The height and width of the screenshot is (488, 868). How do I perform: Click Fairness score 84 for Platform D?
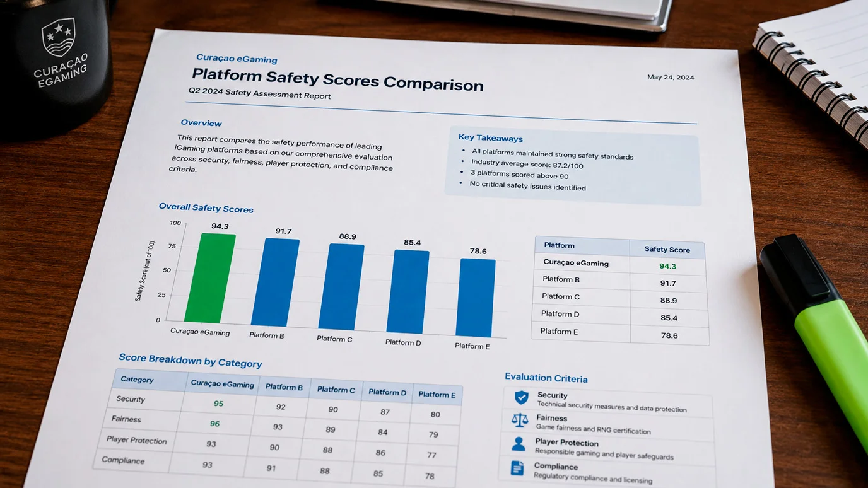coord(383,432)
